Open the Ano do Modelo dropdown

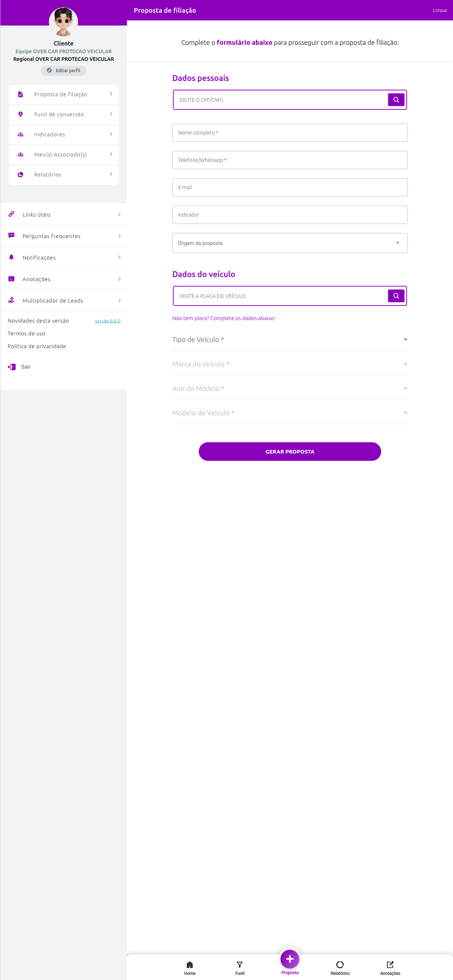290,388
